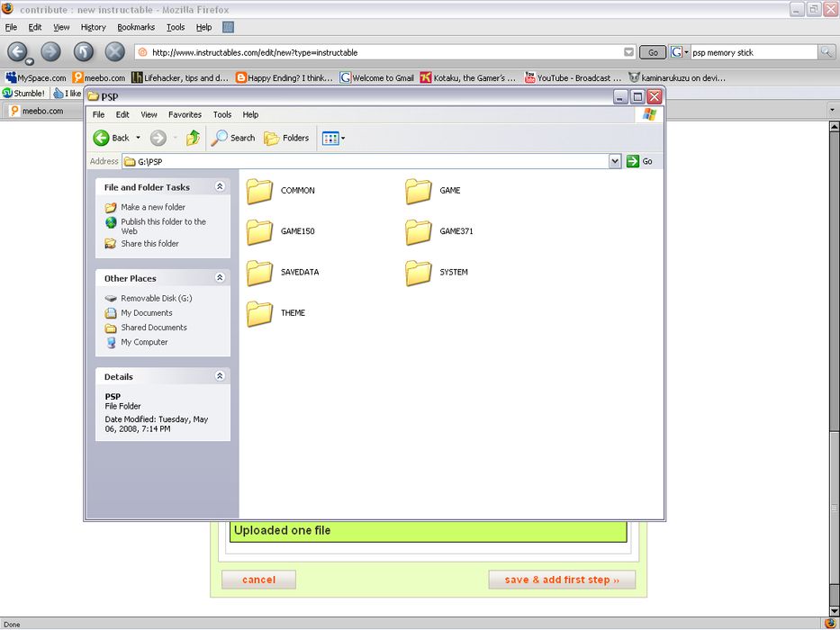Click Explorer's green Back arrow
The width and height of the screenshot is (840, 630).
(101, 139)
